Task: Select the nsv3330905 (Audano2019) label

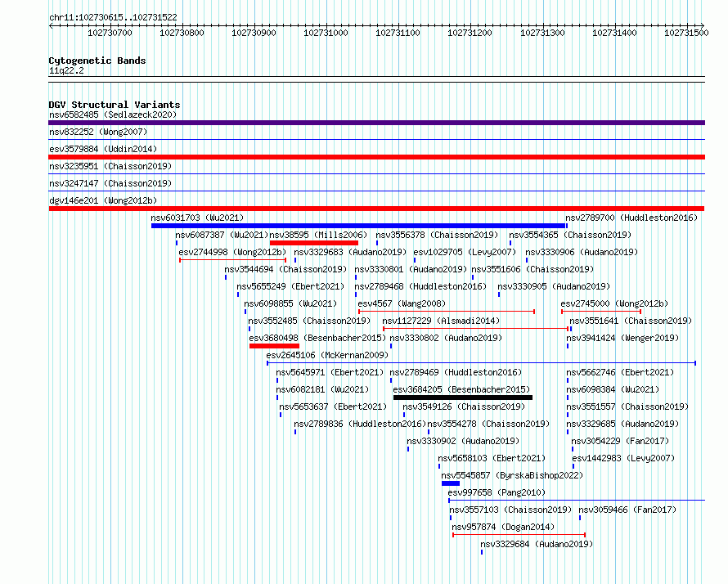Action: click(x=554, y=286)
